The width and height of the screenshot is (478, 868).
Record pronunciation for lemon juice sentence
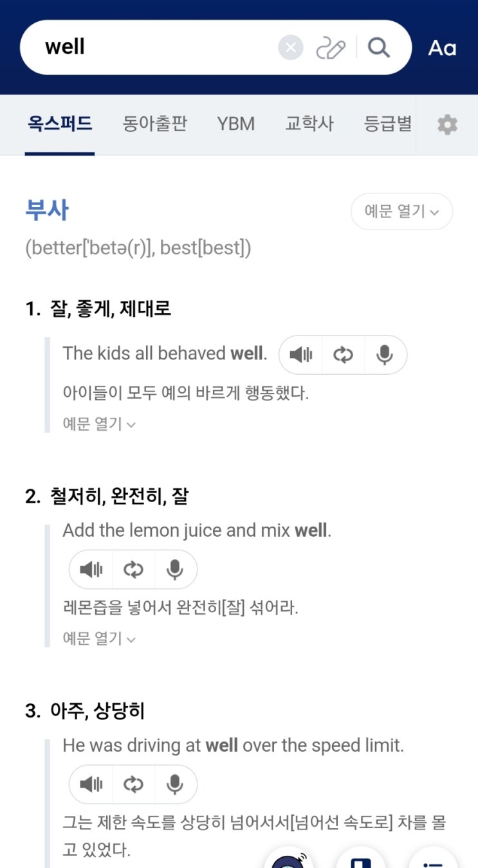point(175,570)
